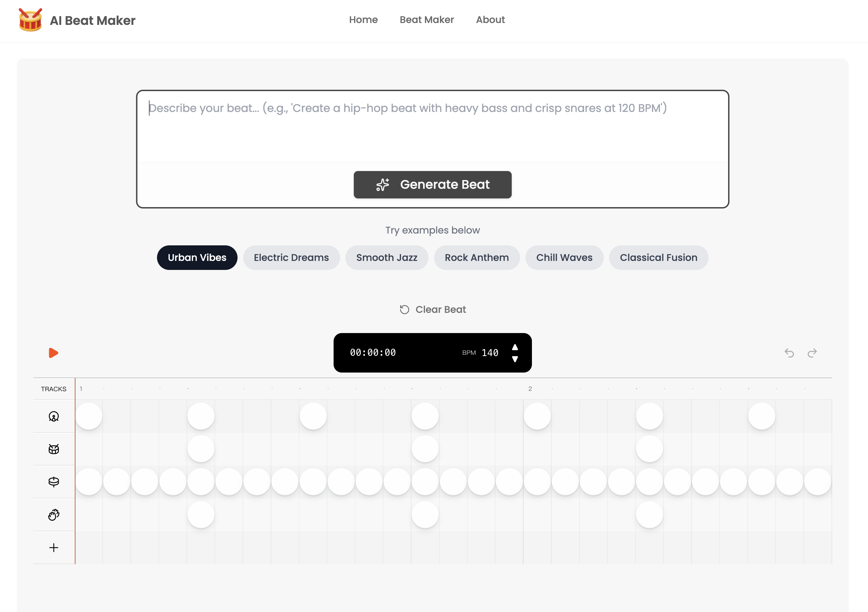Click the beat description text field
Viewport: 868px width, 612px height.
[432, 125]
